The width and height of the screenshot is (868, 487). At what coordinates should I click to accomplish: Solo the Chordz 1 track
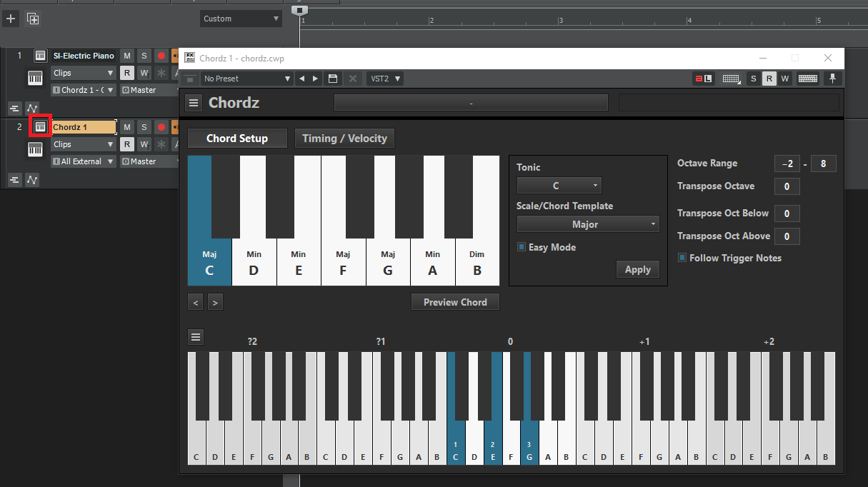(144, 127)
